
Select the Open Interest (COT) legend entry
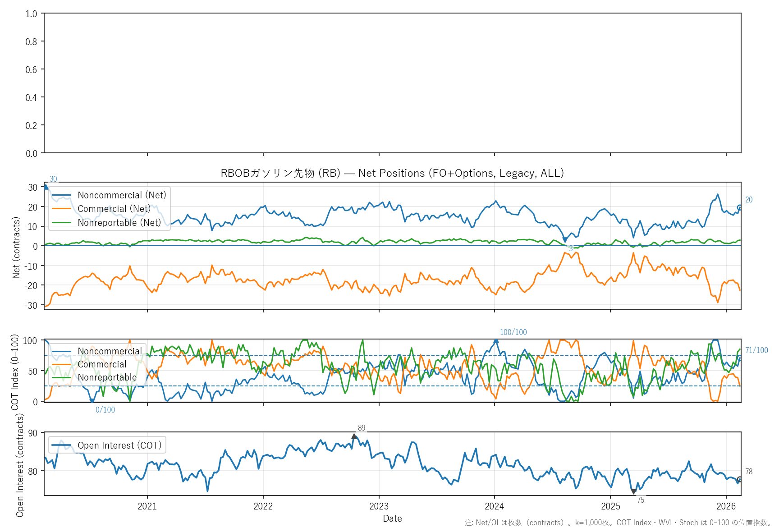[x=119, y=445]
